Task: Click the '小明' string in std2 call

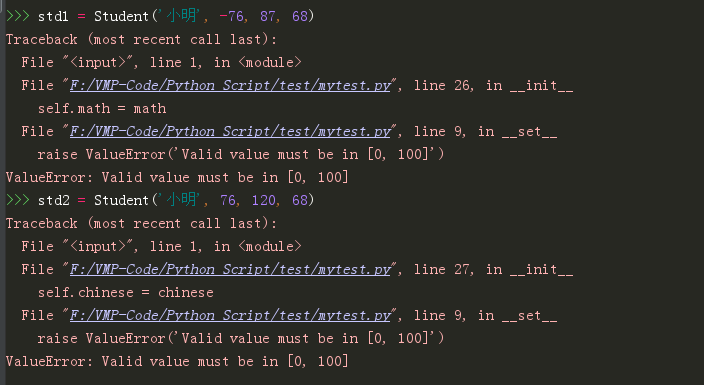Action: [x=178, y=200]
